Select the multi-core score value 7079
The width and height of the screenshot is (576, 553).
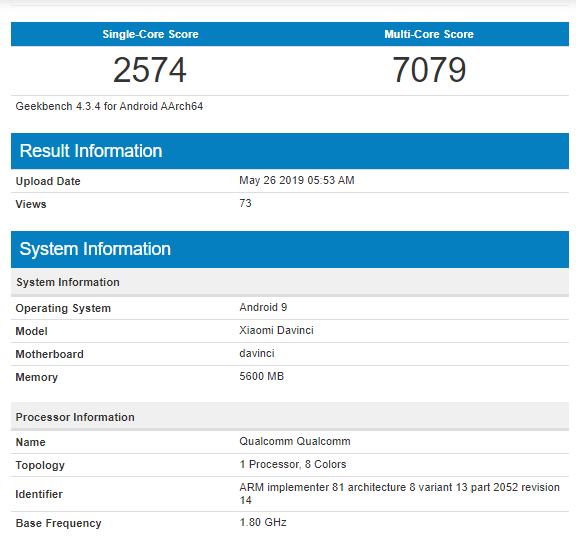pos(429,69)
